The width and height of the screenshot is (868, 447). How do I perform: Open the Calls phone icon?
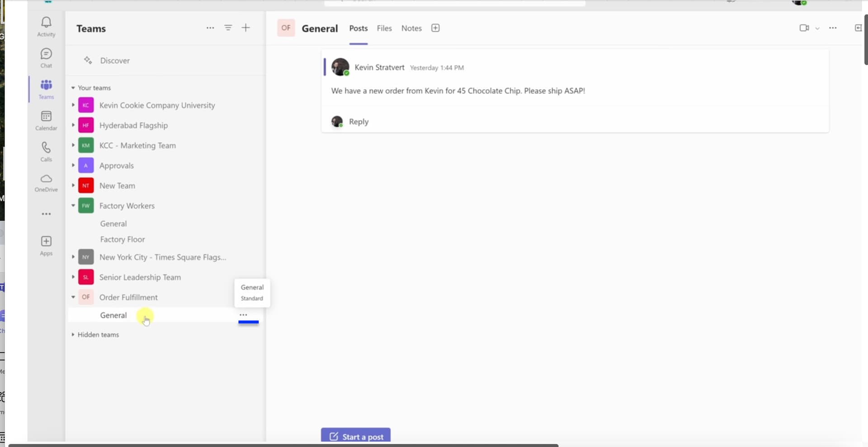(46, 147)
